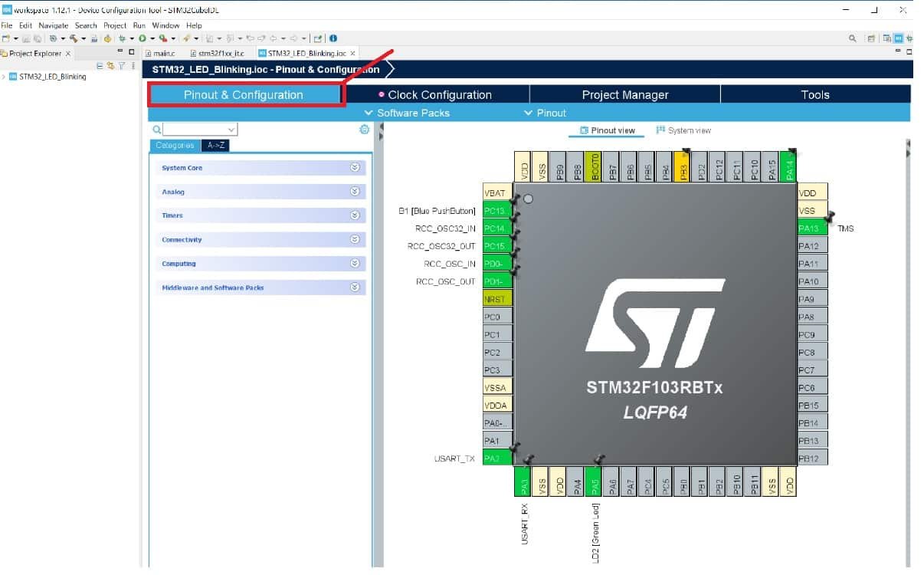Viewport: 924px width, 575px height.
Task: Open the Tools tab
Action: (x=815, y=95)
